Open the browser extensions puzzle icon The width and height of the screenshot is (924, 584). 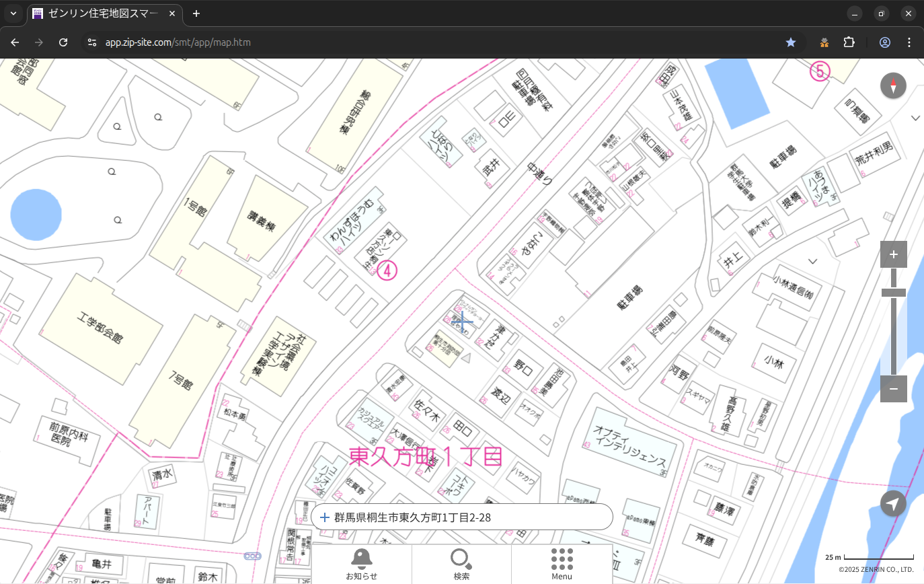pos(849,42)
